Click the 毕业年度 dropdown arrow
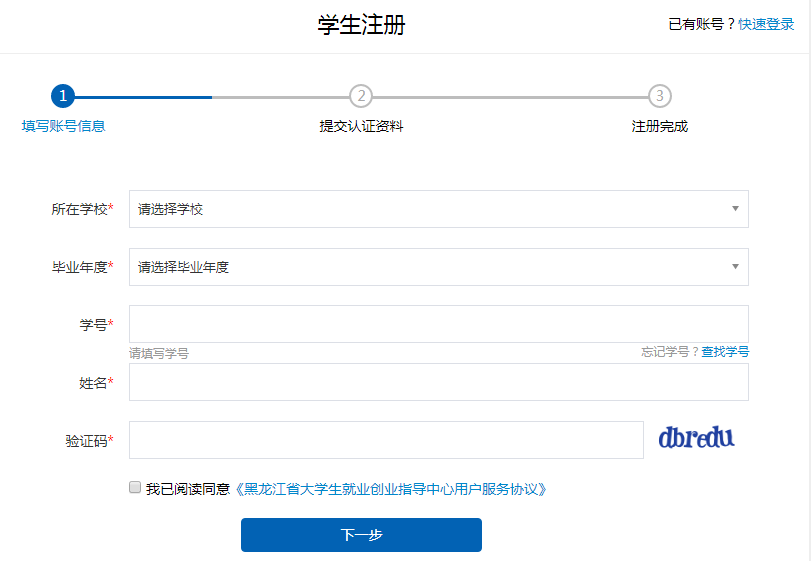Viewport: 811px width, 561px height. 735,267
